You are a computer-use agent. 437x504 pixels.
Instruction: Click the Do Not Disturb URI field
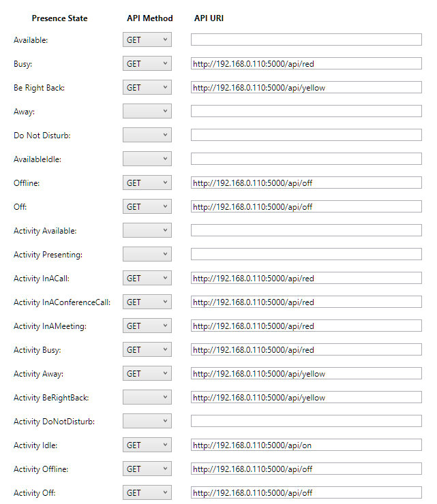tap(306, 135)
